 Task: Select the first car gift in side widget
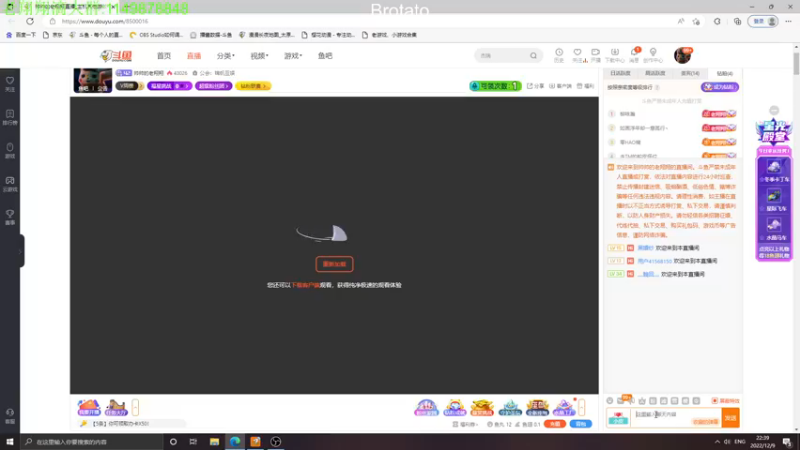[774, 170]
